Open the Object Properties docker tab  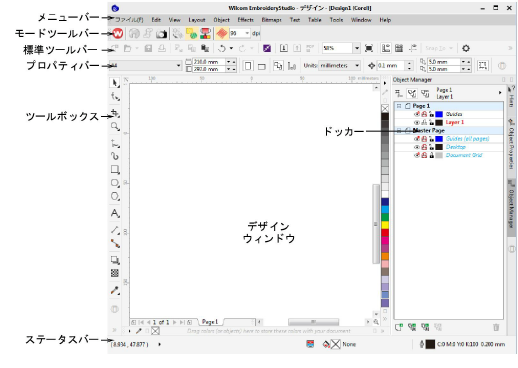[x=512, y=144]
